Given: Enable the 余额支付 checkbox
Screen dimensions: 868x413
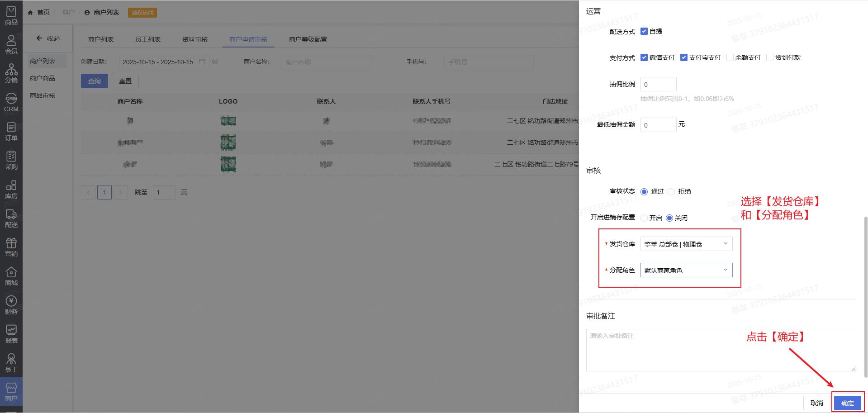Looking at the screenshot, I should click(730, 57).
